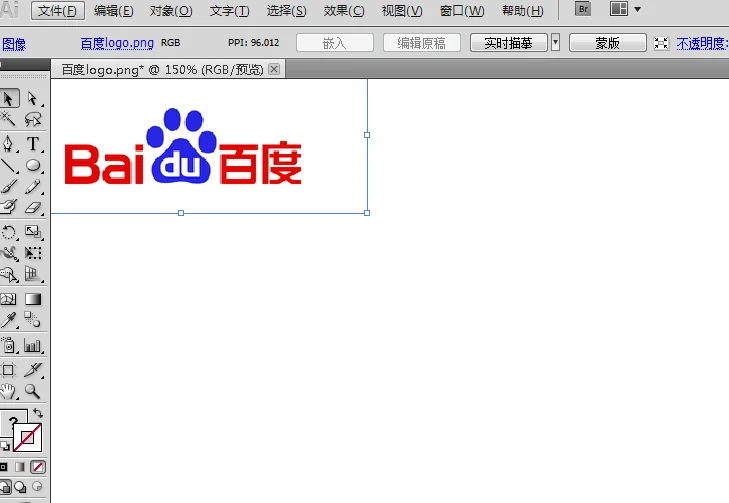Pick the Paintbrush tool
This screenshot has height=503, width=729.
tap(8, 186)
